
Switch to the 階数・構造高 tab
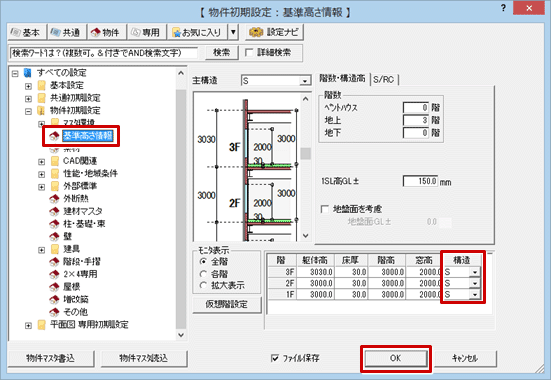point(342,79)
